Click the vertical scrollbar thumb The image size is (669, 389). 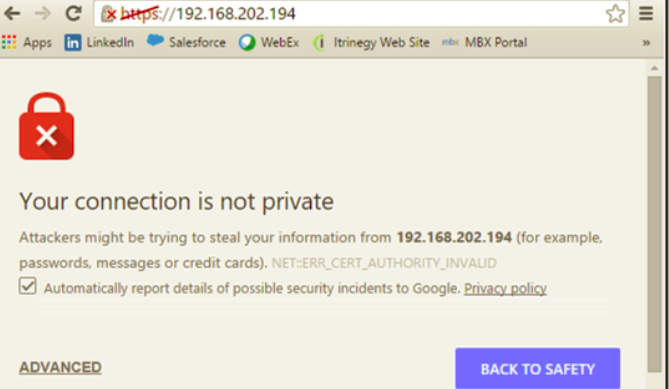654,224
